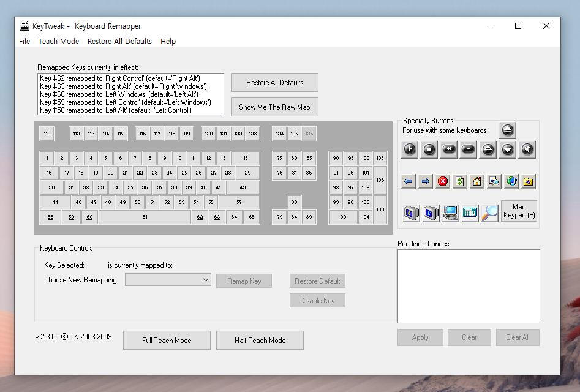Open the Teach Mode menu
The image size is (580, 392).
[x=58, y=42]
